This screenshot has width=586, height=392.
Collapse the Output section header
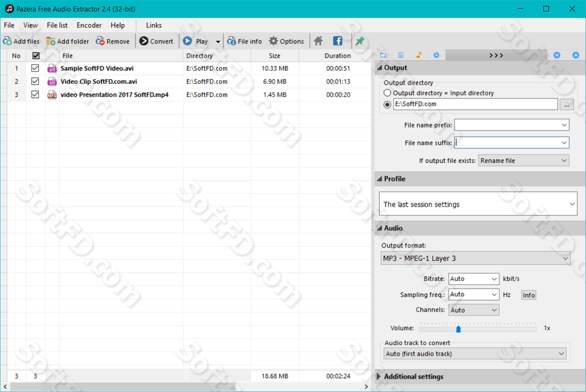pyautogui.click(x=480, y=68)
